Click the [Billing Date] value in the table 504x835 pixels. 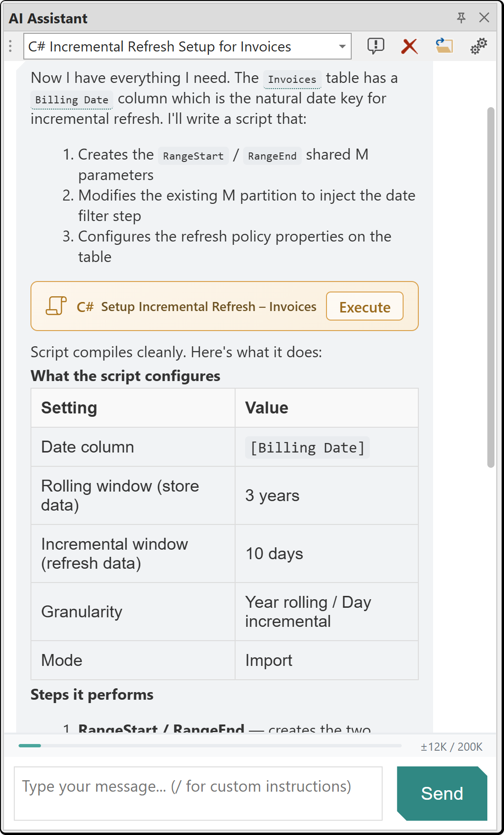[x=306, y=447]
